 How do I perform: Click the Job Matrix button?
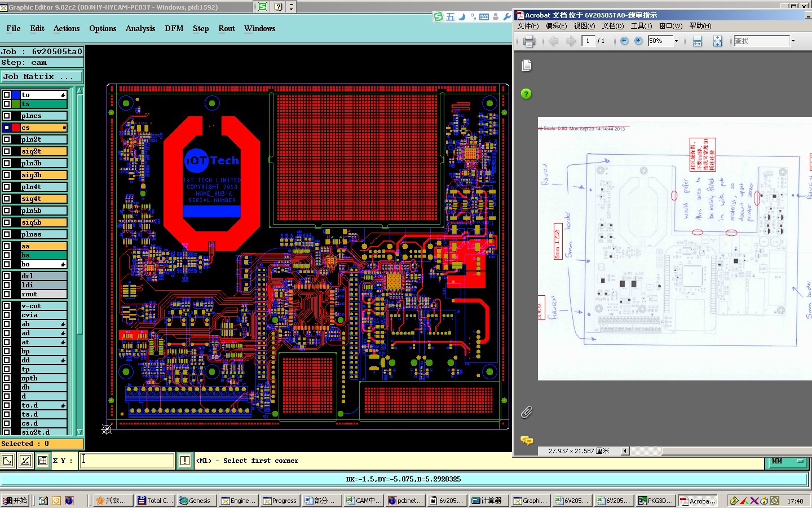(x=42, y=76)
